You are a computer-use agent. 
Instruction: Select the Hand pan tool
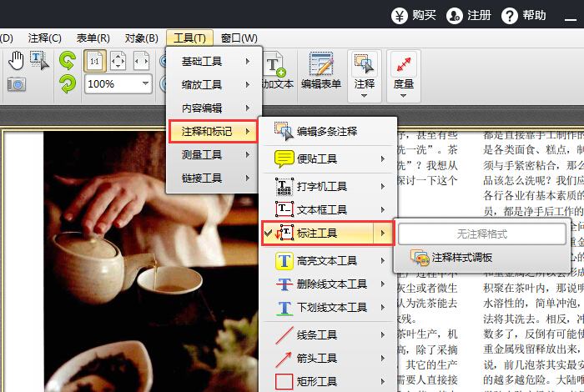point(16,61)
